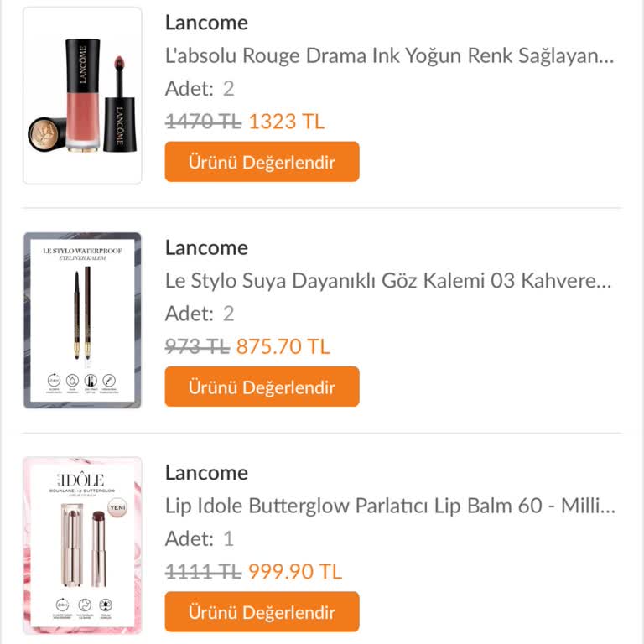
Task: Tap the Lancome brand above L'absolu Rouge
Action: [206, 23]
